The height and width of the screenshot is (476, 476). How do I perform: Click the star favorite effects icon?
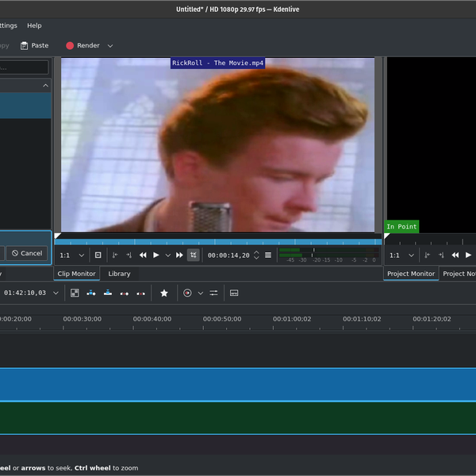click(164, 293)
